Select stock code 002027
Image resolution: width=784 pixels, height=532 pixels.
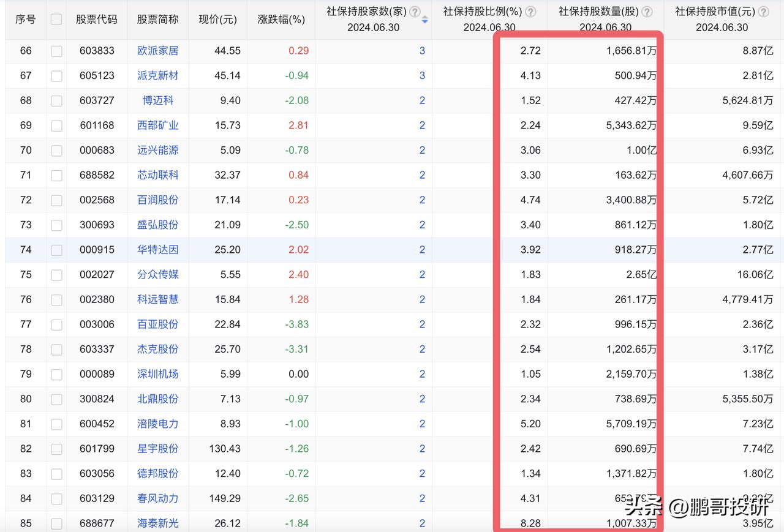click(x=97, y=274)
